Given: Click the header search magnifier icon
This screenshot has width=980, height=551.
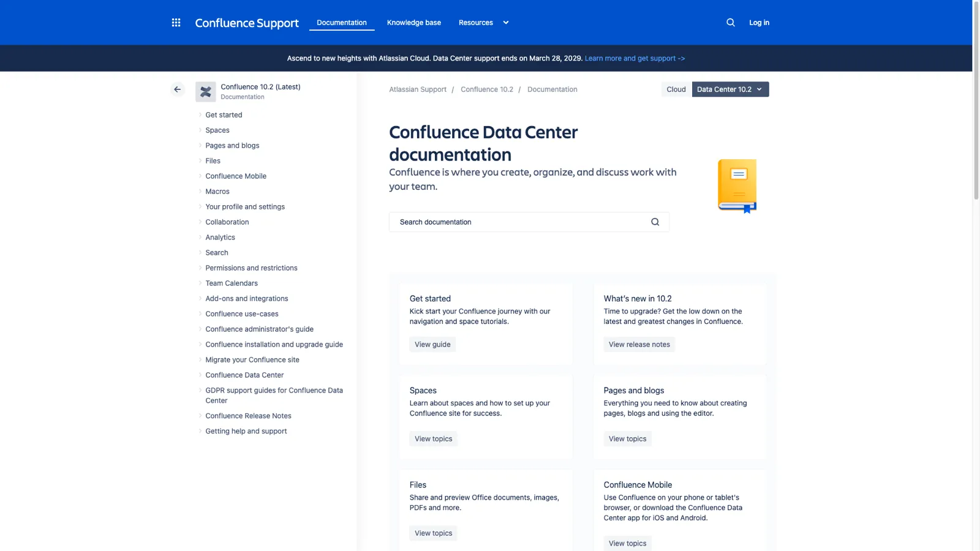Looking at the screenshot, I should [731, 23].
